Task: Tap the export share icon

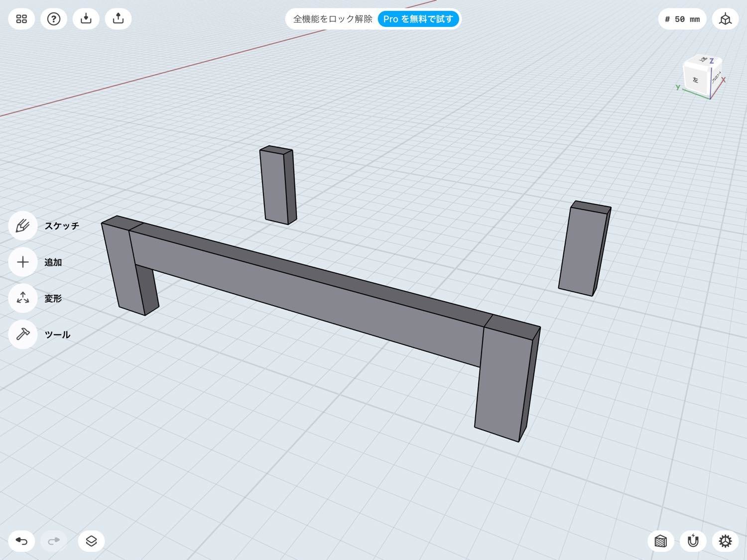Action: pyautogui.click(x=118, y=19)
